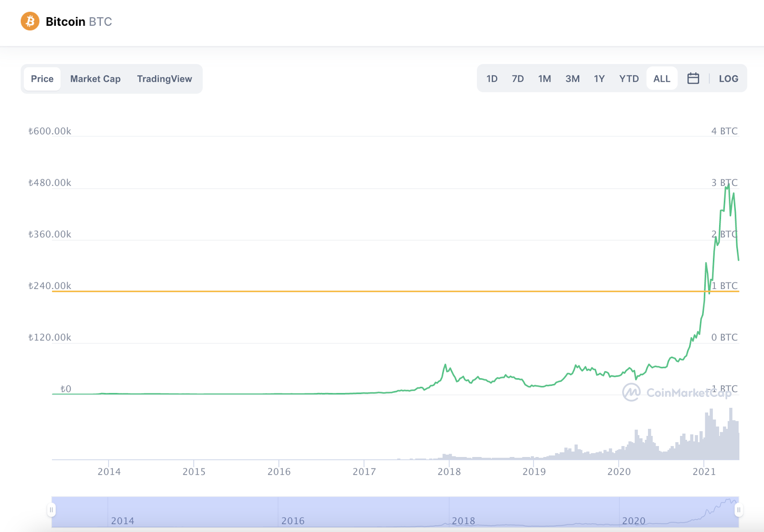Grab the right range slider handle
Screen dimensions: 764x532
pyautogui.click(x=738, y=510)
